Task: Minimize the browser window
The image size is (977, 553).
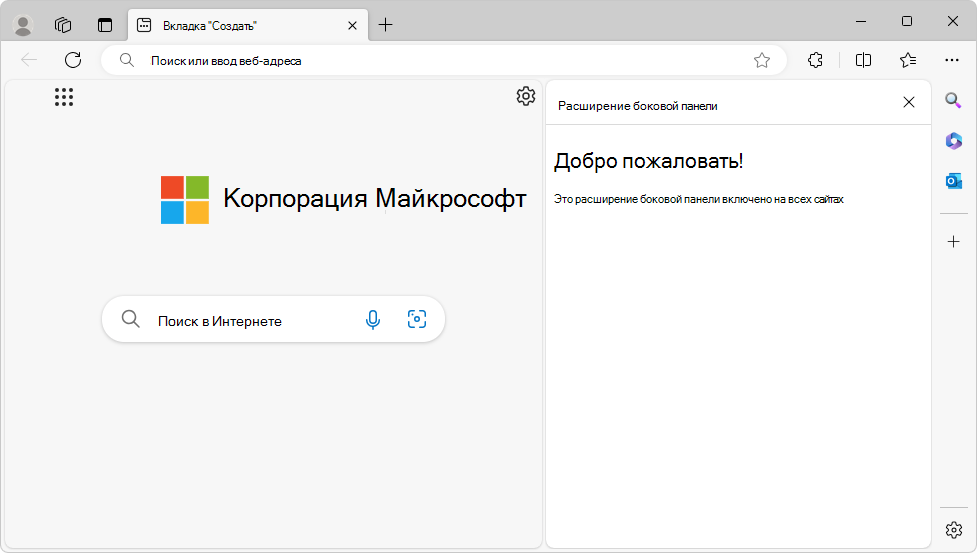Action: (x=861, y=21)
